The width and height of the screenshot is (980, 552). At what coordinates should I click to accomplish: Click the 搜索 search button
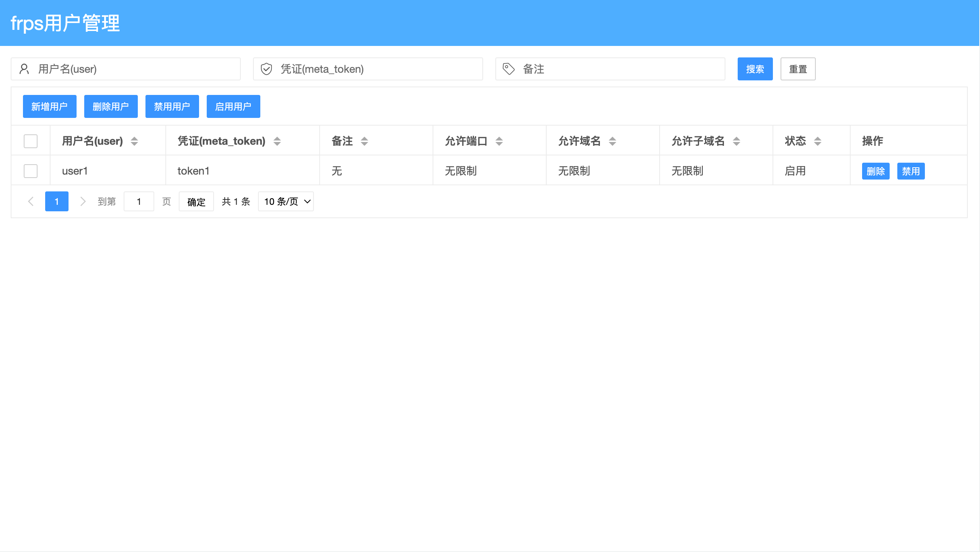click(755, 69)
